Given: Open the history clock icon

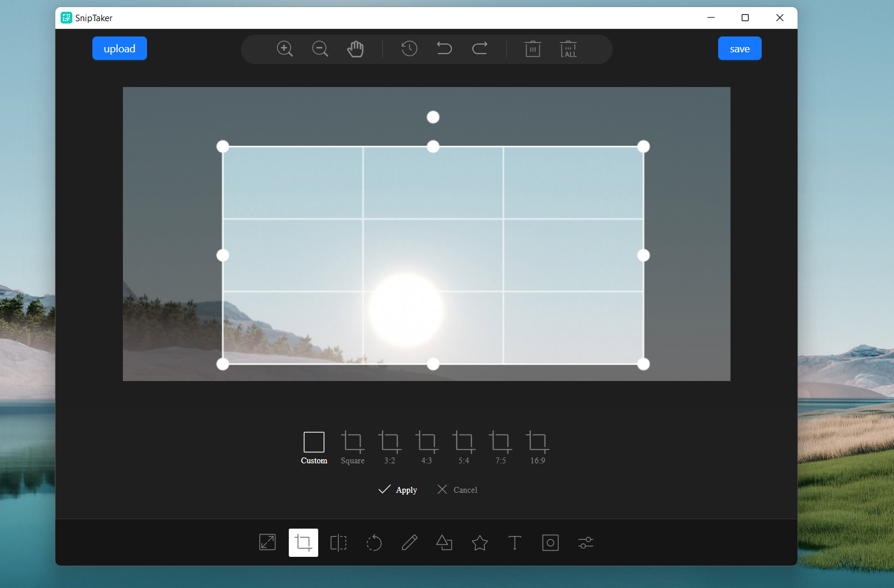Looking at the screenshot, I should coord(409,48).
